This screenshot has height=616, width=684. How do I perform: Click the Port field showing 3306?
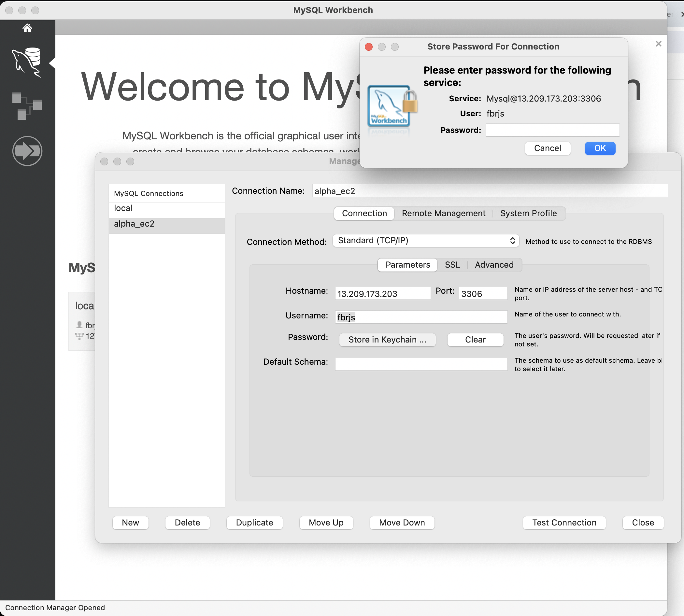pos(483,293)
